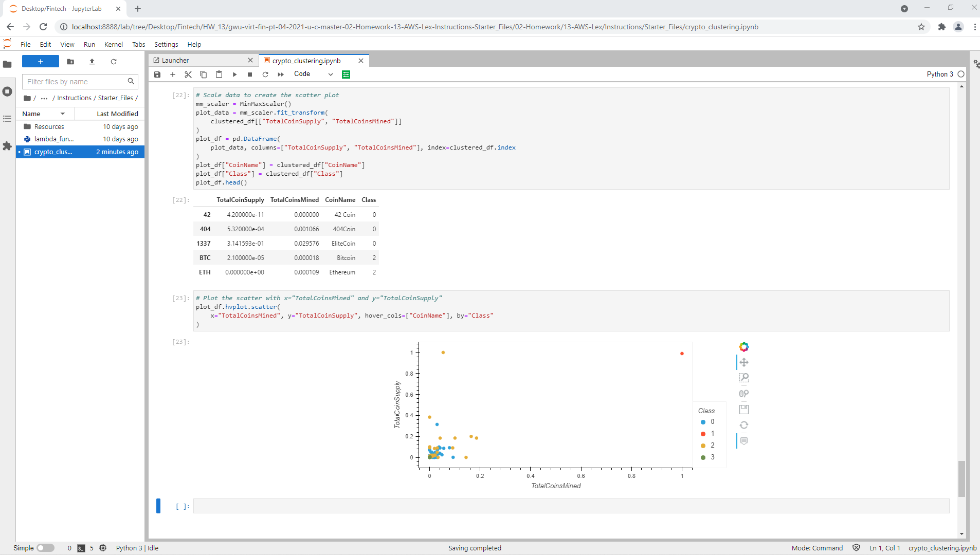The width and height of the screenshot is (980, 555).
Task: Open the Chrome extensions puzzle icon
Action: 942,27
